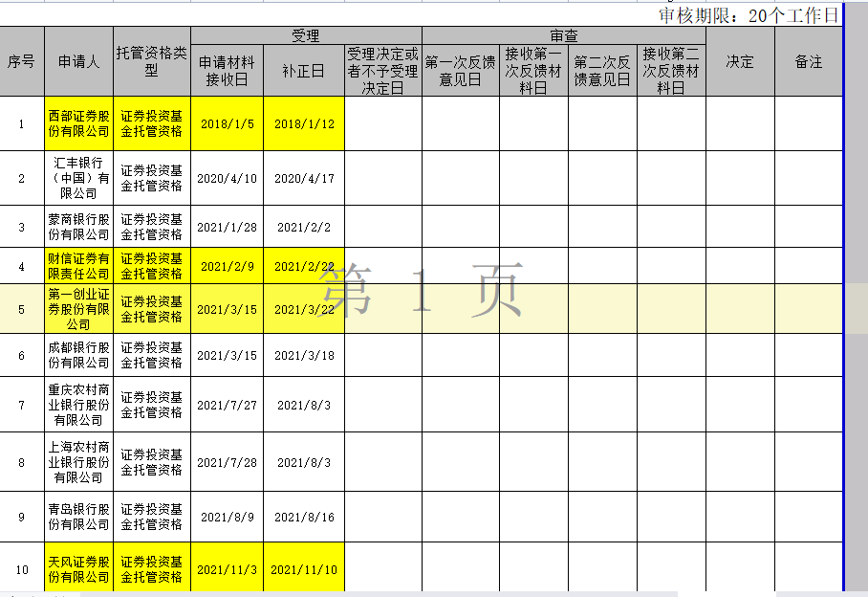Click "2021/8/3" in the 重庆农村商业银行 row
Viewport: 868px width, 597px height.
[x=304, y=405]
